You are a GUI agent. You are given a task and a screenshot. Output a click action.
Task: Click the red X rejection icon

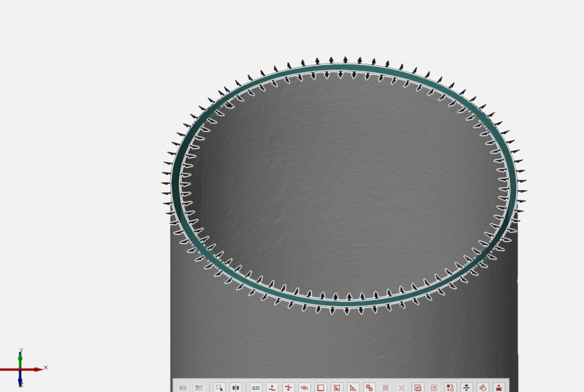(435, 386)
